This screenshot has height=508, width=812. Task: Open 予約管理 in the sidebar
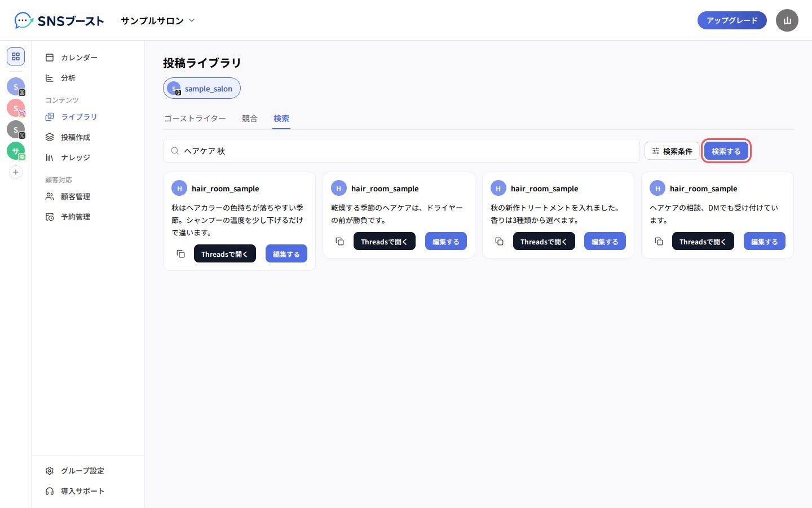pyautogui.click(x=88, y=217)
